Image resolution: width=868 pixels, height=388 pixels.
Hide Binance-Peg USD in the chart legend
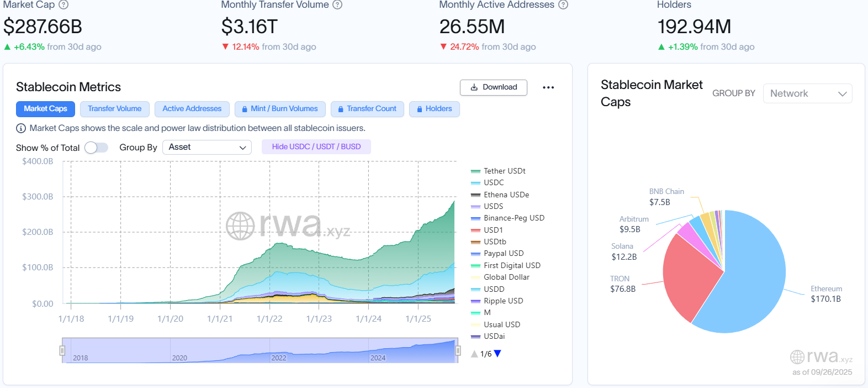tap(507, 218)
